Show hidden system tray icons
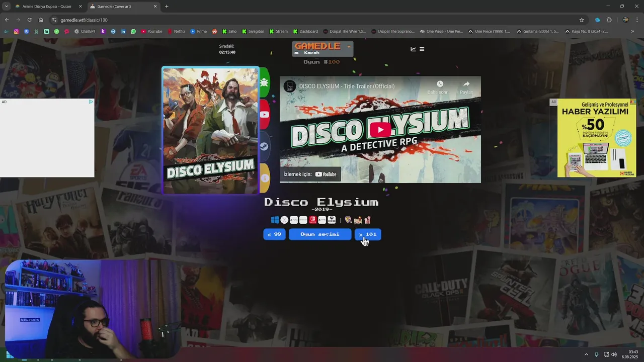The image size is (644, 362). (x=586, y=354)
